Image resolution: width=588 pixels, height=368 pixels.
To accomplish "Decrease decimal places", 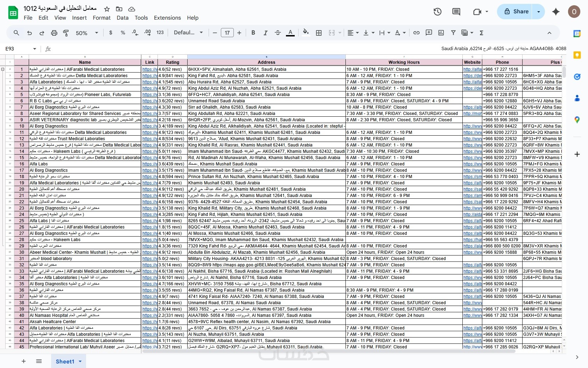I will pyautogui.click(x=135, y=33).
